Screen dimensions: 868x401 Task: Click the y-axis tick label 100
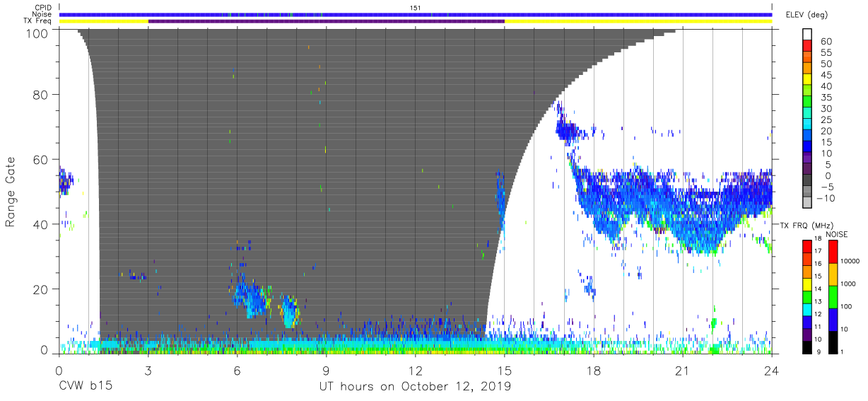37,33
